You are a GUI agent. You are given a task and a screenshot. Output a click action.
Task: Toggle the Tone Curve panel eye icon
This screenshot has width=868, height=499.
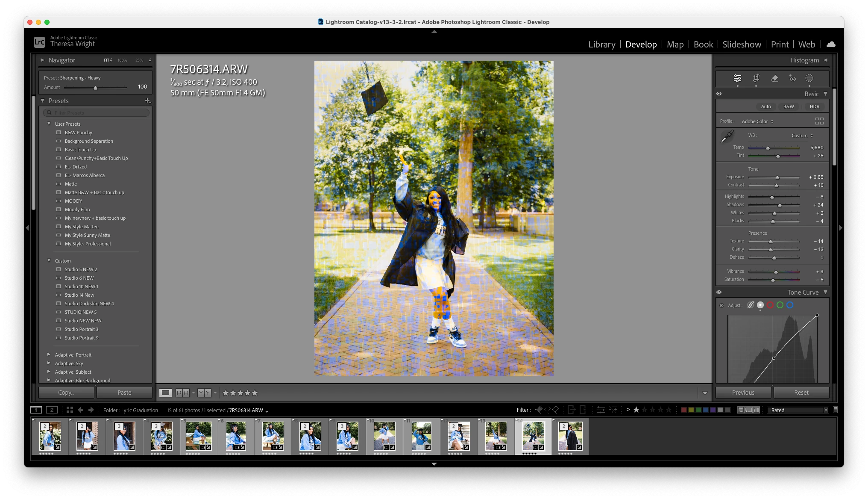coord(719,292)
